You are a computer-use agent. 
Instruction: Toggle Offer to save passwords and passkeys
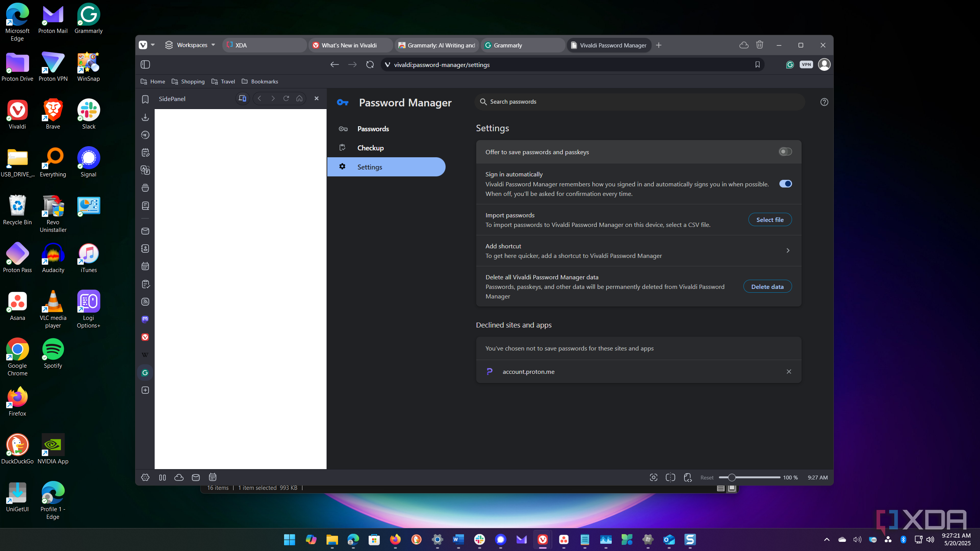pos(785,152)
